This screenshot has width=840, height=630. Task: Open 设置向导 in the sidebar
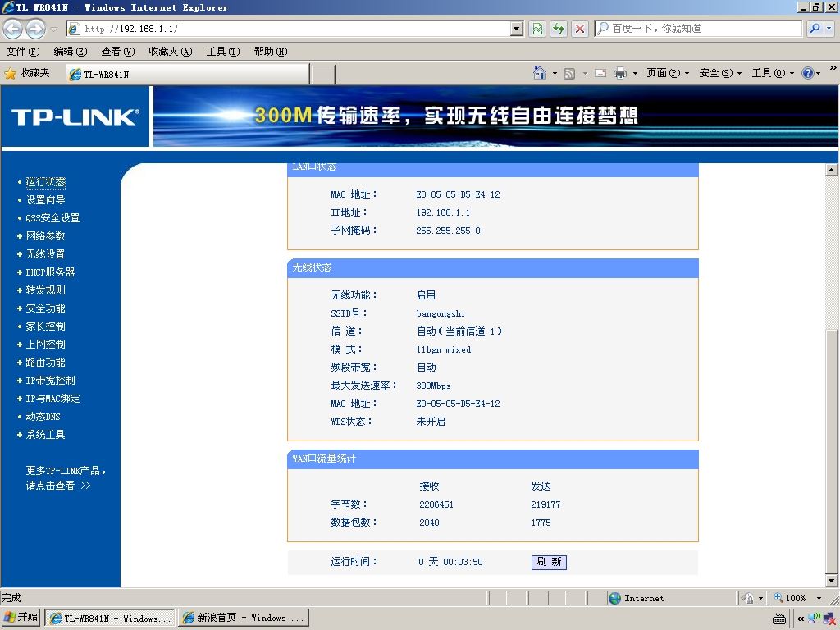[46, 200]
